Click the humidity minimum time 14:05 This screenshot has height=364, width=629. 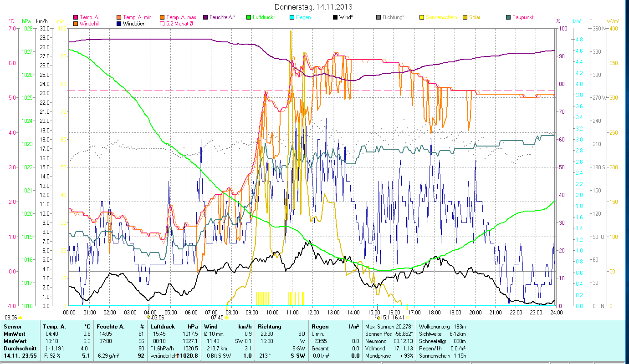[106, 334]
